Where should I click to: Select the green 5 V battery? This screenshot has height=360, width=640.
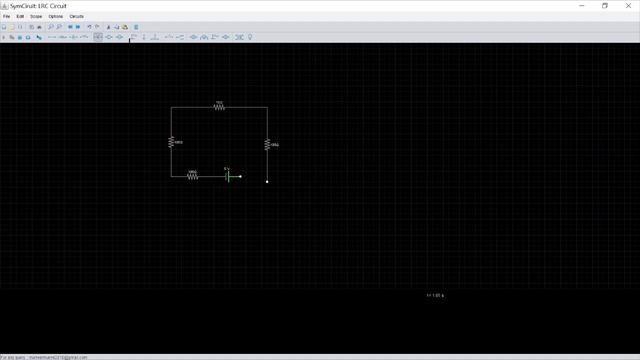pos(228,176)
